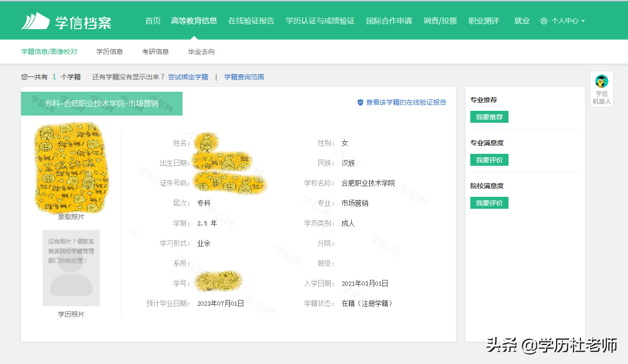The width and height of the screenshot is (628, 364).
Task: Open 在线验证报告 navigation item
Action: pos(251,21)
